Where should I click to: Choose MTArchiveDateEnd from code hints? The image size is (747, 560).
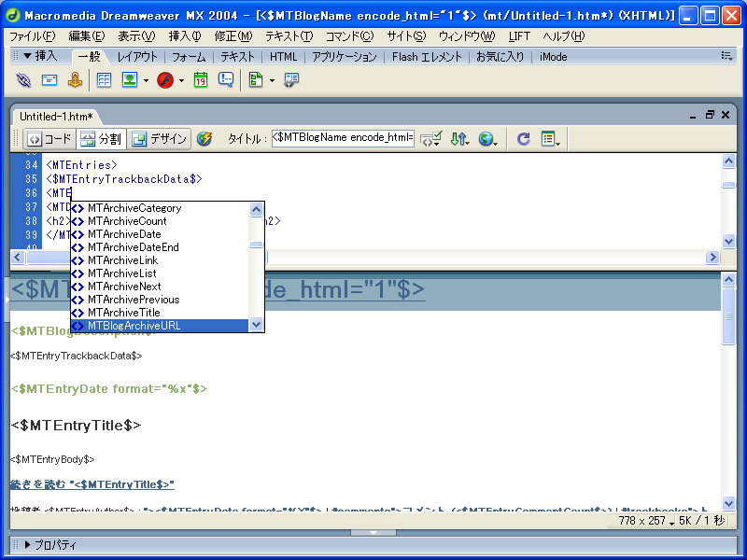pyautogui.click(x=160, y=247)
